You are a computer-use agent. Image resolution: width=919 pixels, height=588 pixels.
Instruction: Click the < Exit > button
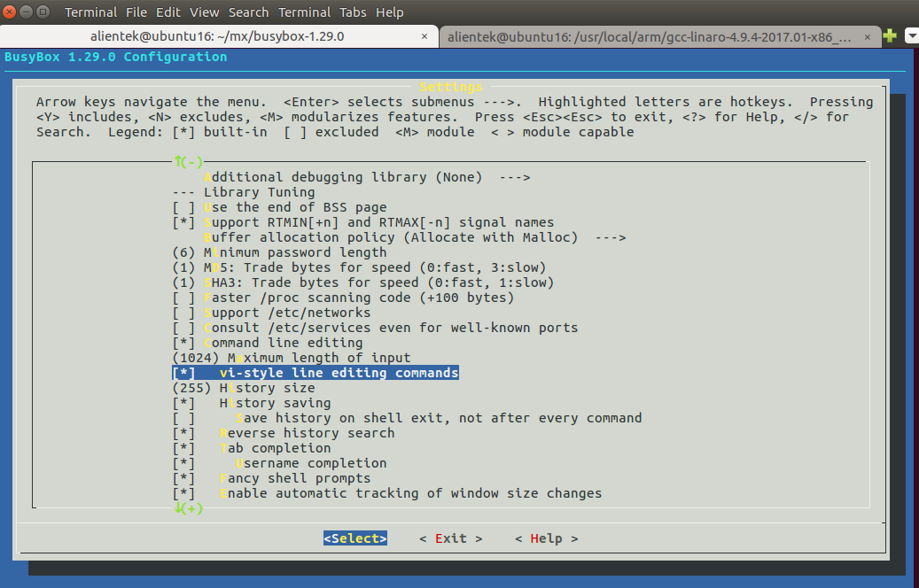tap(451, 538)
